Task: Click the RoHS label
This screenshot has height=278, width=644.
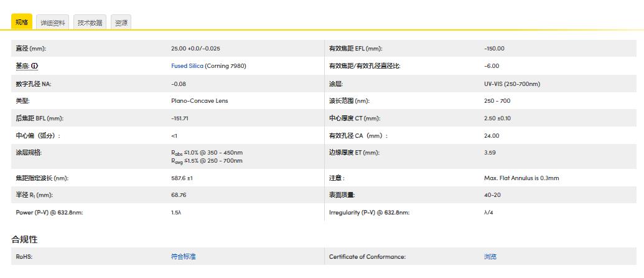Action: tap(24, 257)
